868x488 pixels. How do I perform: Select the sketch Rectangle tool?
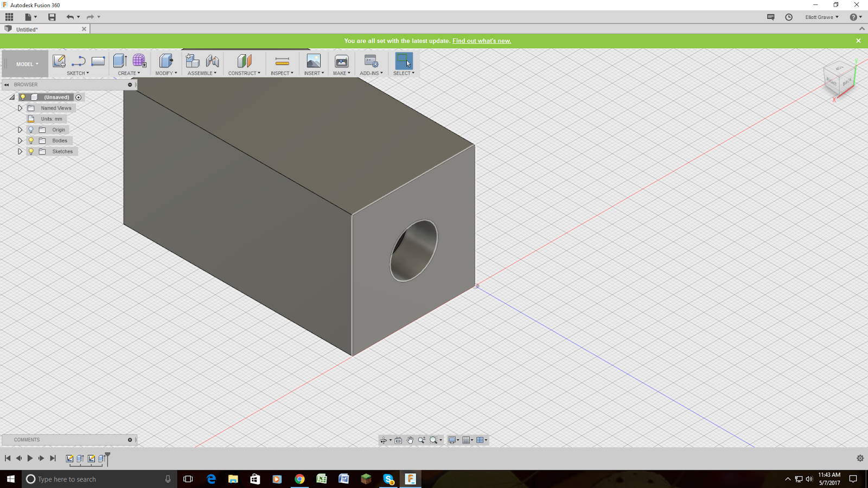(98, 61)
